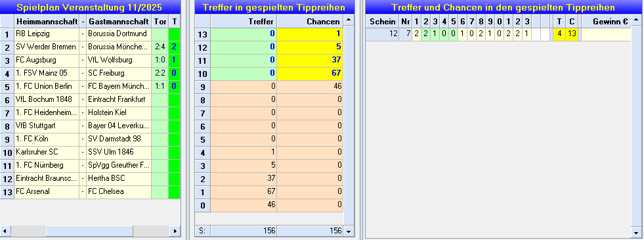Click the Treffer sum 156 in the S row
Viewport: 644px width, 240px height.
(244, 231)
